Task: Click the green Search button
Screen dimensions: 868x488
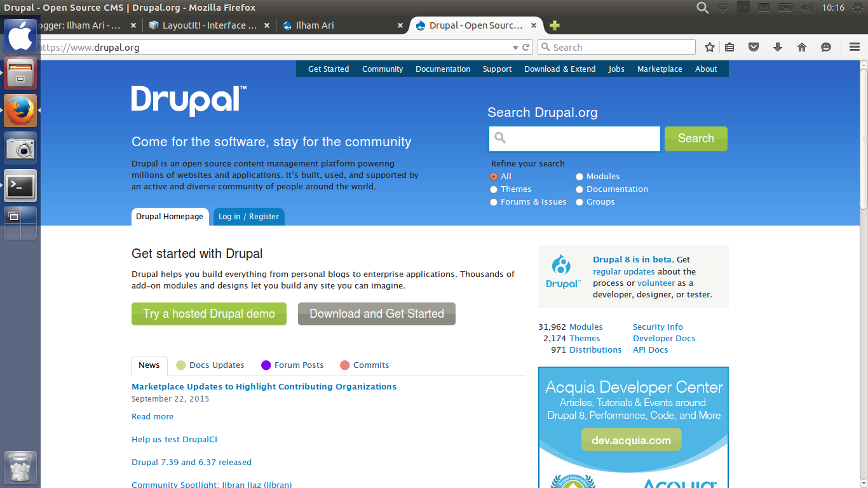Action: pyautogui.click(x=696, y=139)
